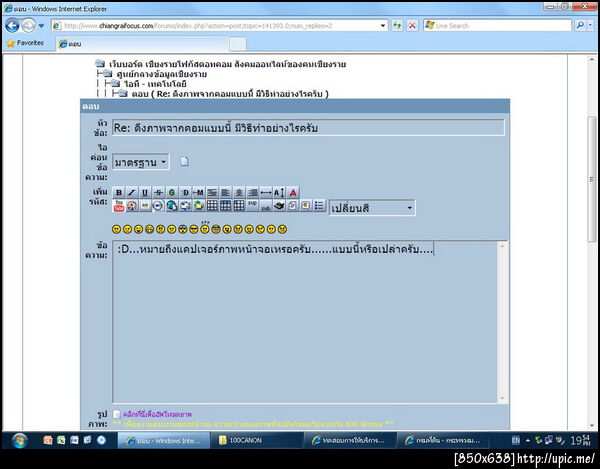The width and height of the screenshot is (600, 469).
Task: Open the forum home link in breadcrumb
Action: [227, 64]
